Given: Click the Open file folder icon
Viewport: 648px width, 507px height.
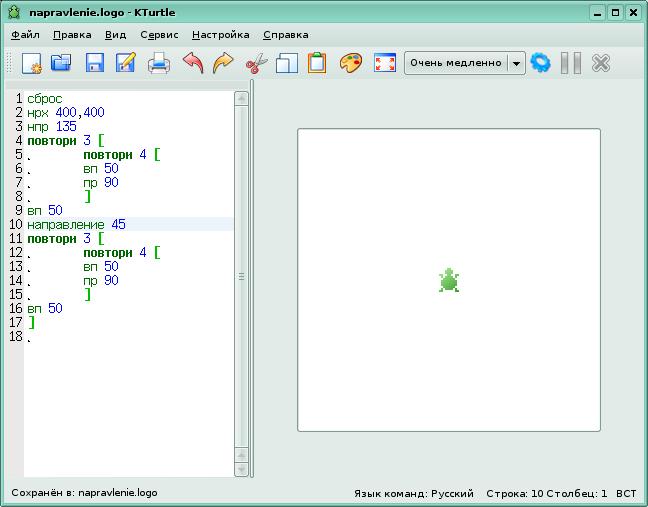Looking at the screenshot, I should coord(62,64).
